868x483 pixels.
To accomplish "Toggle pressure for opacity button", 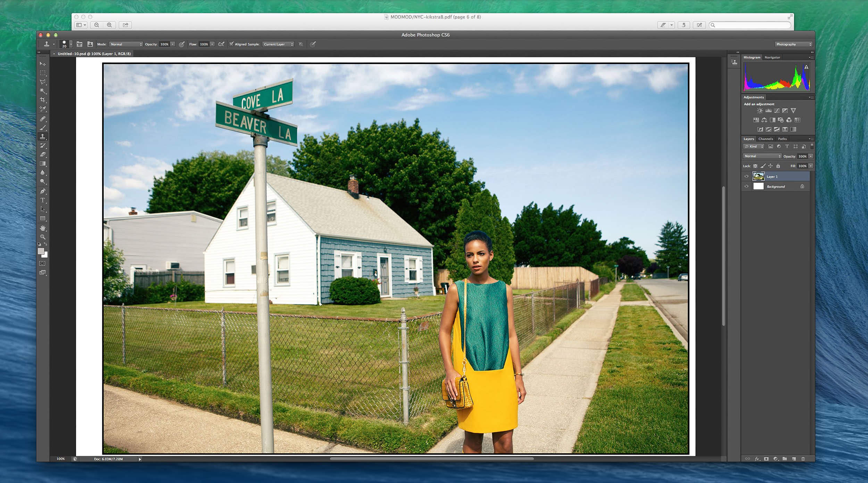I will (x=182, y=44).
